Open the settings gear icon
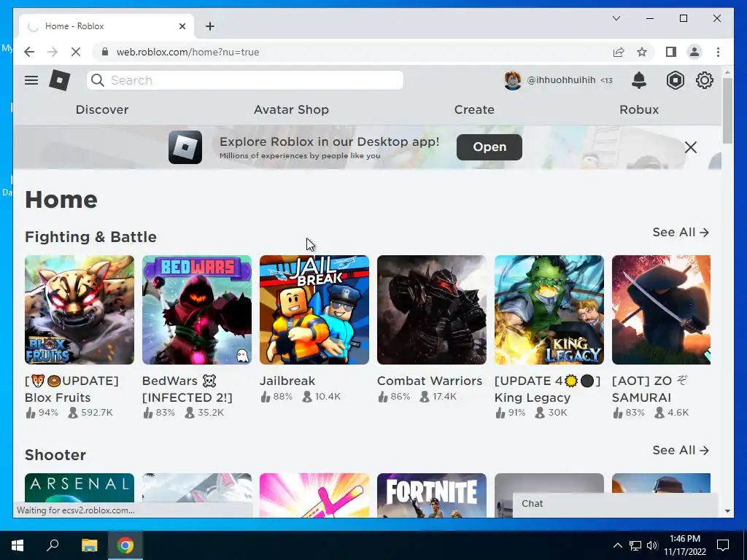 [704, 80]
